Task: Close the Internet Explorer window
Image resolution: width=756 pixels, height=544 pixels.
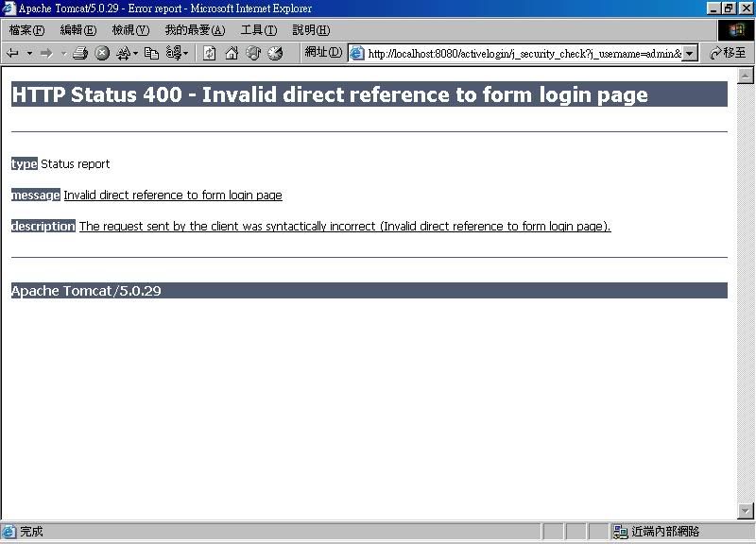Action: point(747,8)
